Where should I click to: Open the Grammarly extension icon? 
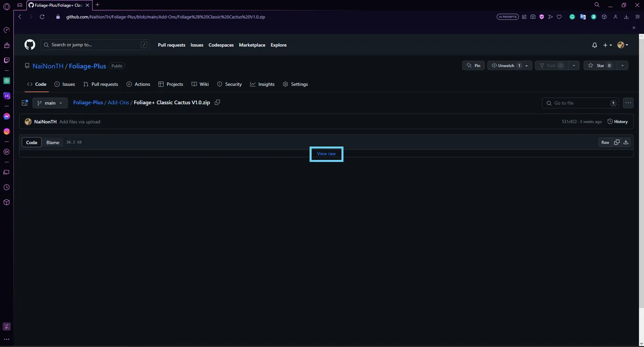572,17
